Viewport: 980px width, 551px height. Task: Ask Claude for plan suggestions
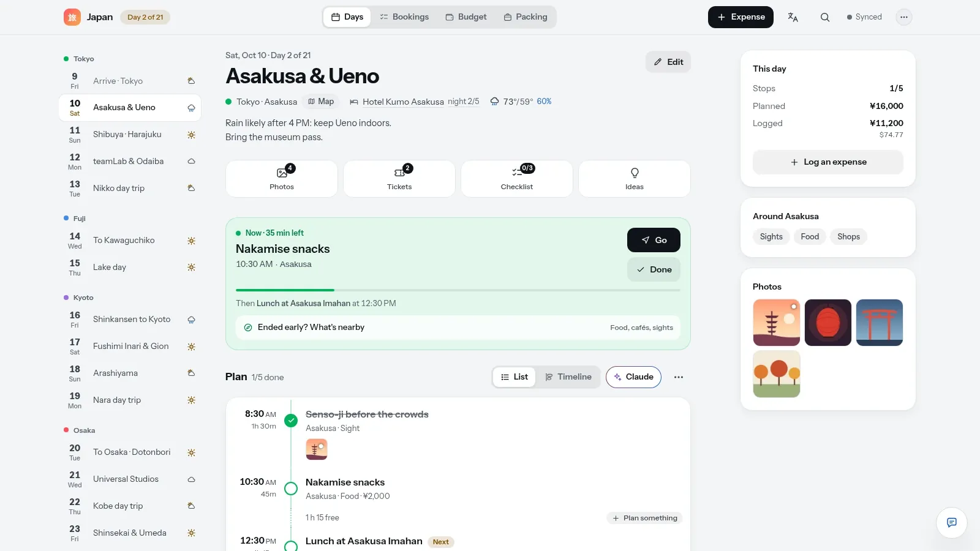633,377
